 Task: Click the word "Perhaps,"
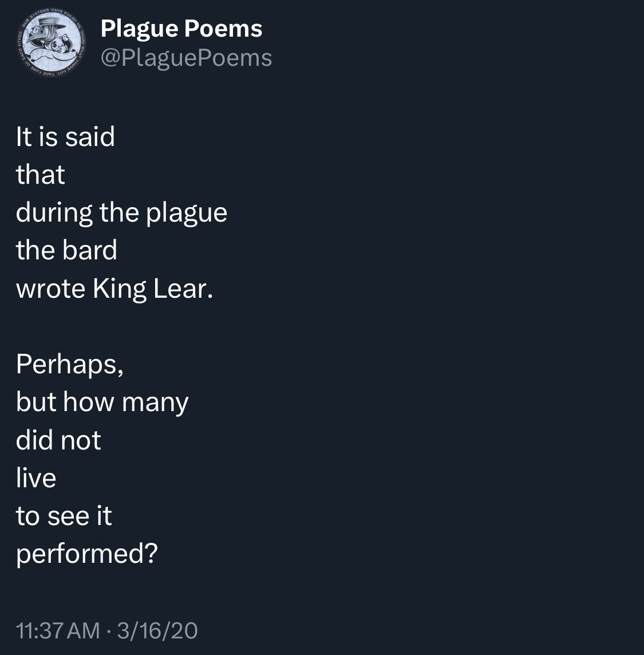(x=70, y=364)
